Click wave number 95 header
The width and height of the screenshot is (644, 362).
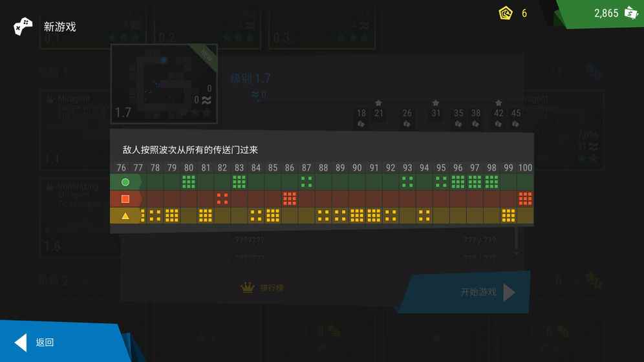tap(441, 167)
